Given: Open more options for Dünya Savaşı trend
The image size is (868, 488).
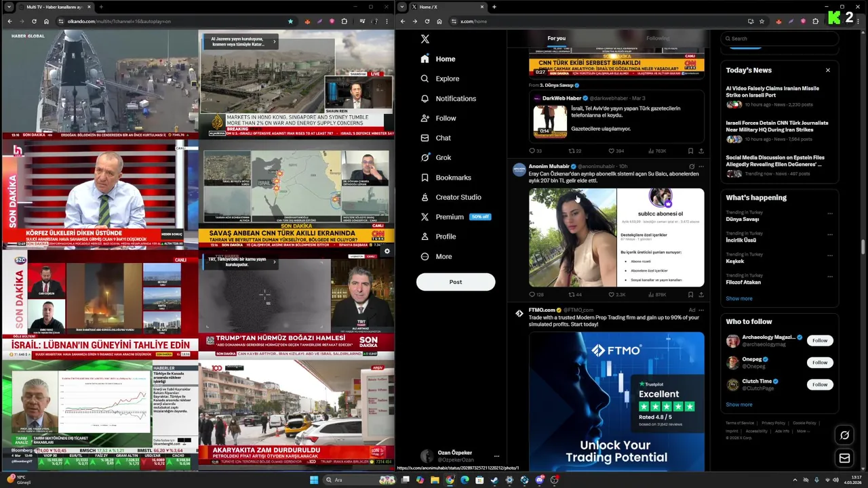Looking at the screenshot, I should (x=830, y=213).
